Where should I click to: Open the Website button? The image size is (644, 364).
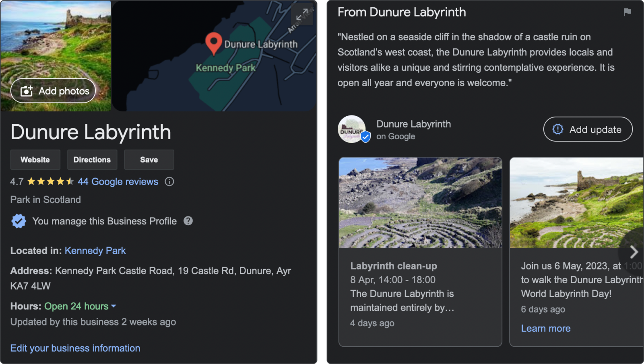[35, 160]
